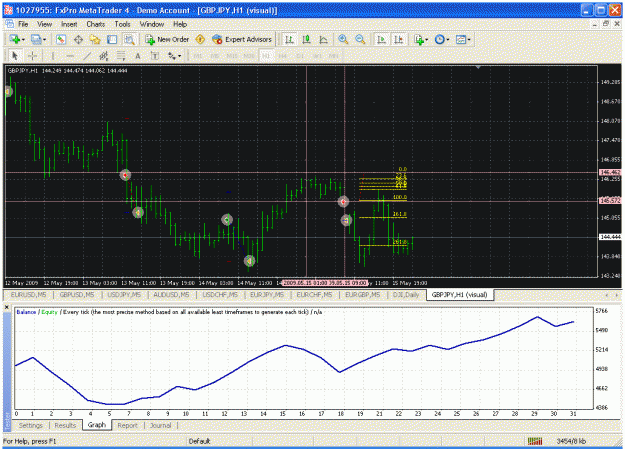Select the Horizontal Line drawing tool

click(x=70, y=56)
